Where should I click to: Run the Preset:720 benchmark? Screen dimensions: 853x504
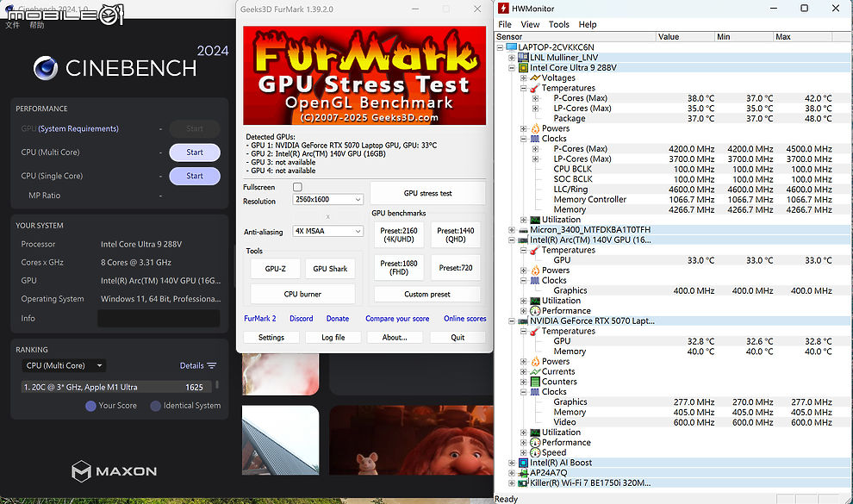tap(455, 267)
